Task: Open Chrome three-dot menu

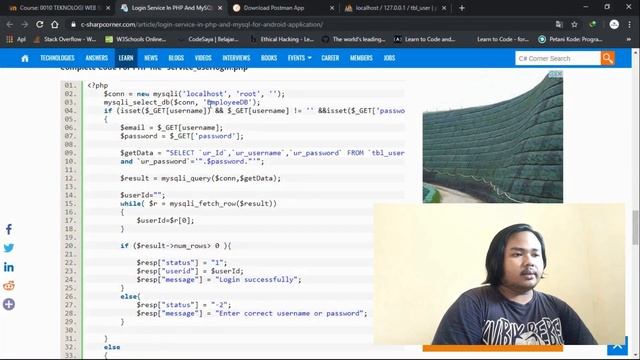Action: point(629,24)
